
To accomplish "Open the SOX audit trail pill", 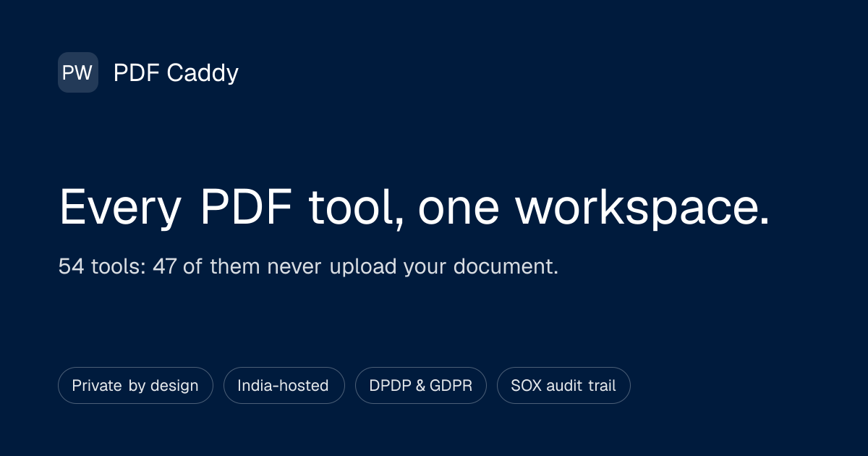I will [x=563, y=386].
